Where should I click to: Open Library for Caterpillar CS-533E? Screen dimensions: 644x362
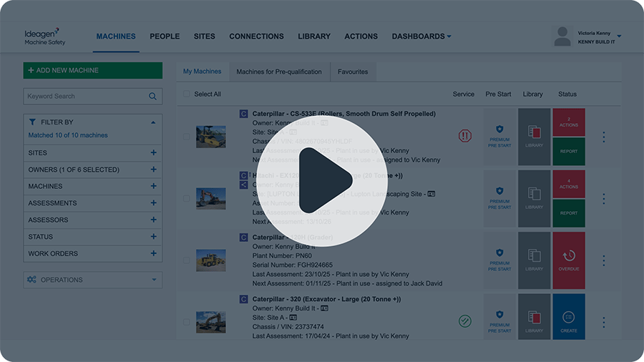(534, 134)
